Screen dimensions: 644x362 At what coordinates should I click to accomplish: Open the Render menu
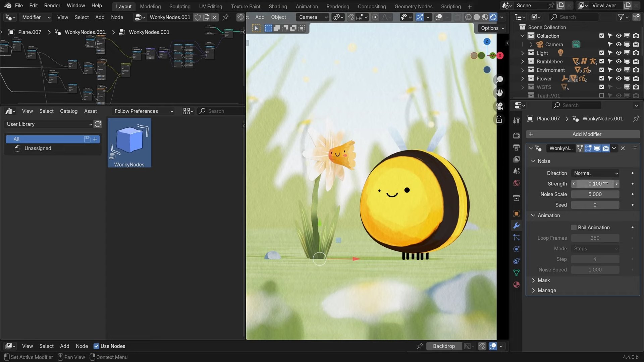(x=52, y=6)
